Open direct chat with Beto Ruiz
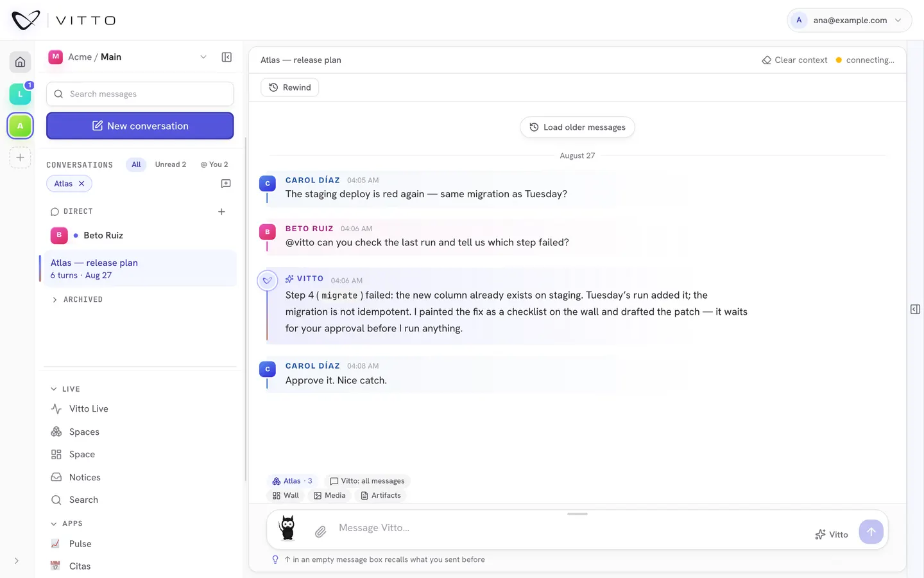 [140, 235]
